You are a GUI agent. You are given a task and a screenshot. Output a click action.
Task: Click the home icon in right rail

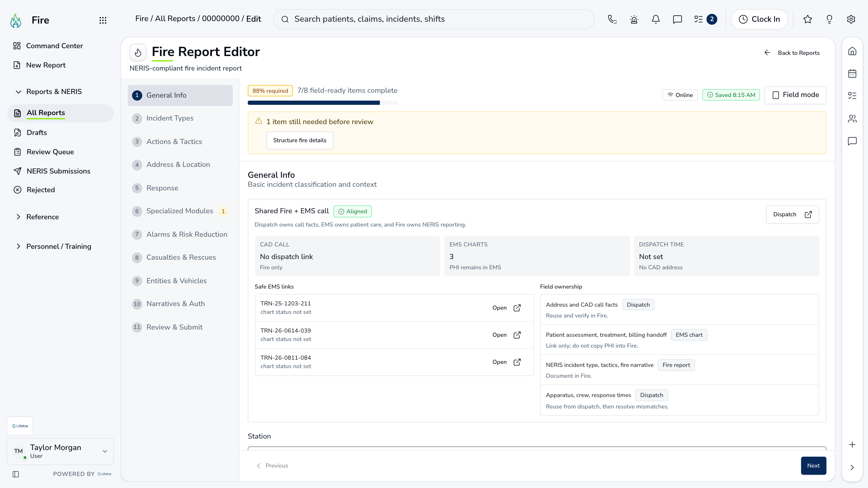pyautogui.click(x=852, y=51)
